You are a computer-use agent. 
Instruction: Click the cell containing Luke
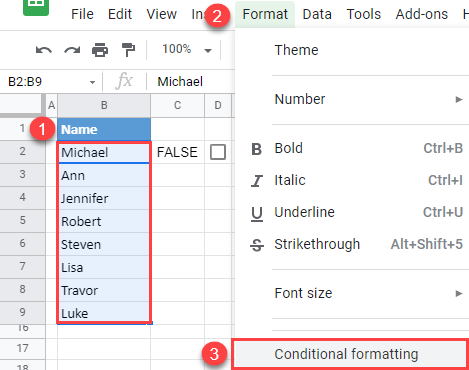(104, 313)
